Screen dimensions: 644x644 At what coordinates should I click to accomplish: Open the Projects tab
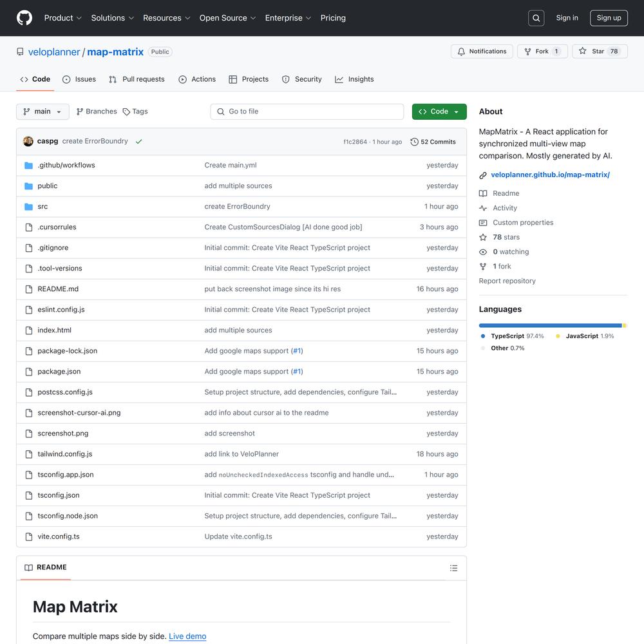click(x=249, y=79)
